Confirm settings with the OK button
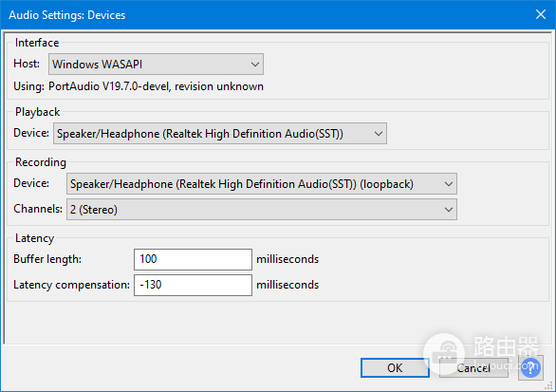556x392 pixels. pyautogui.click(x=395, y=368)
